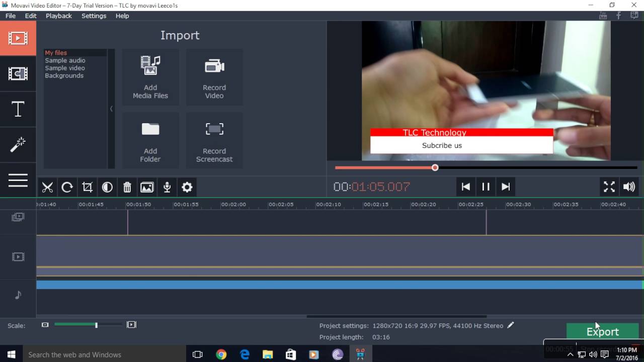Open the Transitions tab in sidebar

pyautogui.click(x=18, y=73)
